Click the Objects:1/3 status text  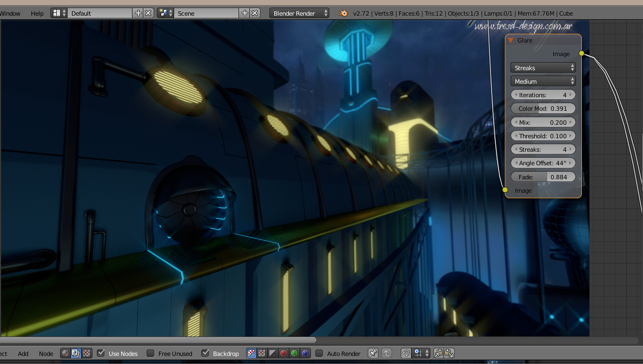coord(463,13)
